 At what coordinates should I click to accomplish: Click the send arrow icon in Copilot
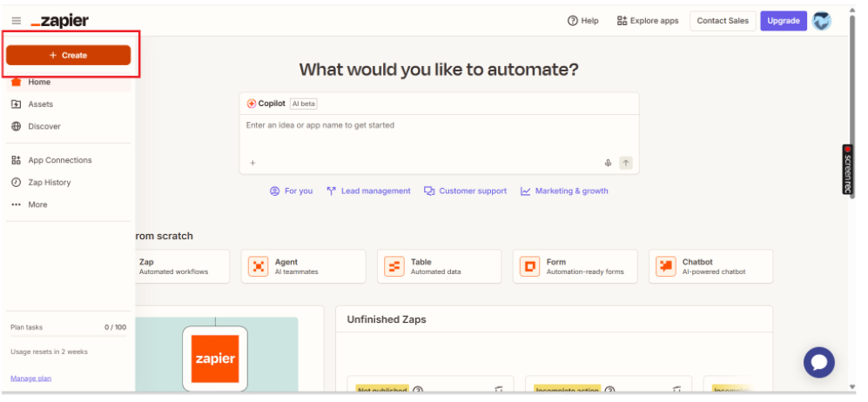coord(625,163)
